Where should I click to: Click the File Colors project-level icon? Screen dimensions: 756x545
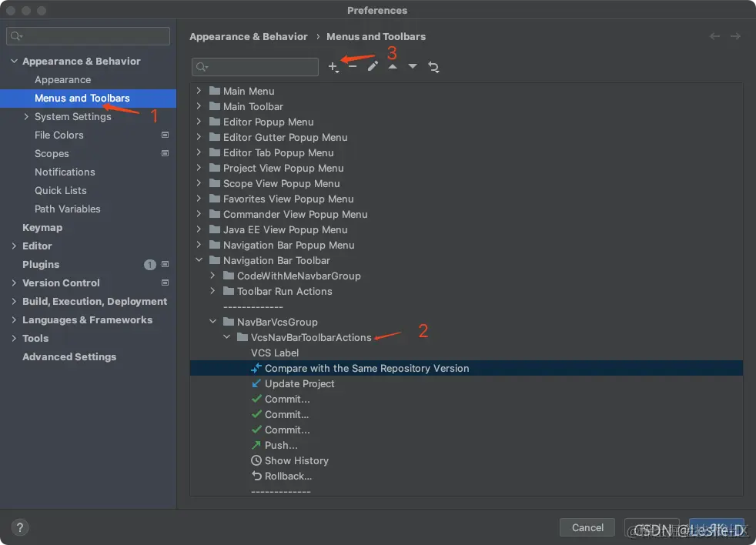click(x=165, y=135)
